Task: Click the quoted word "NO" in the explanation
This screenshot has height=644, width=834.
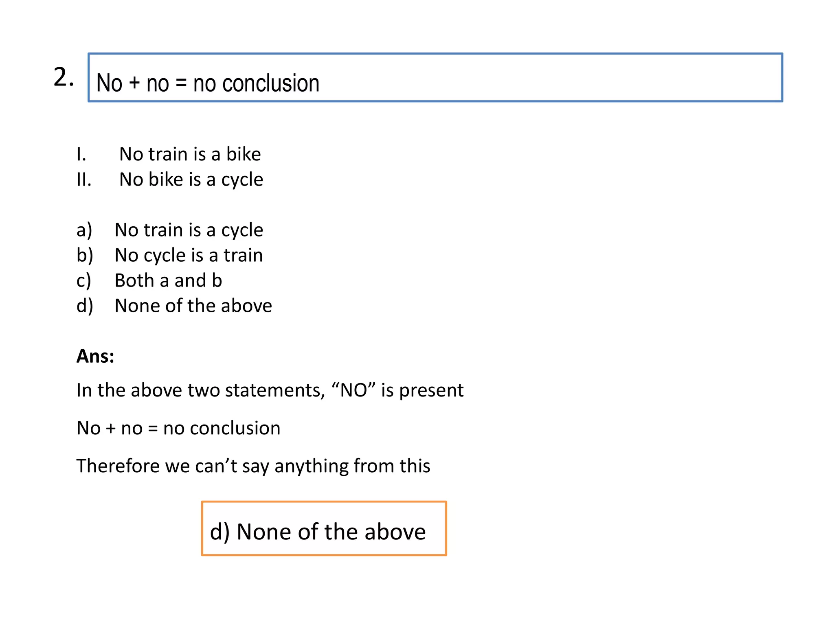Action: (353, 390)
